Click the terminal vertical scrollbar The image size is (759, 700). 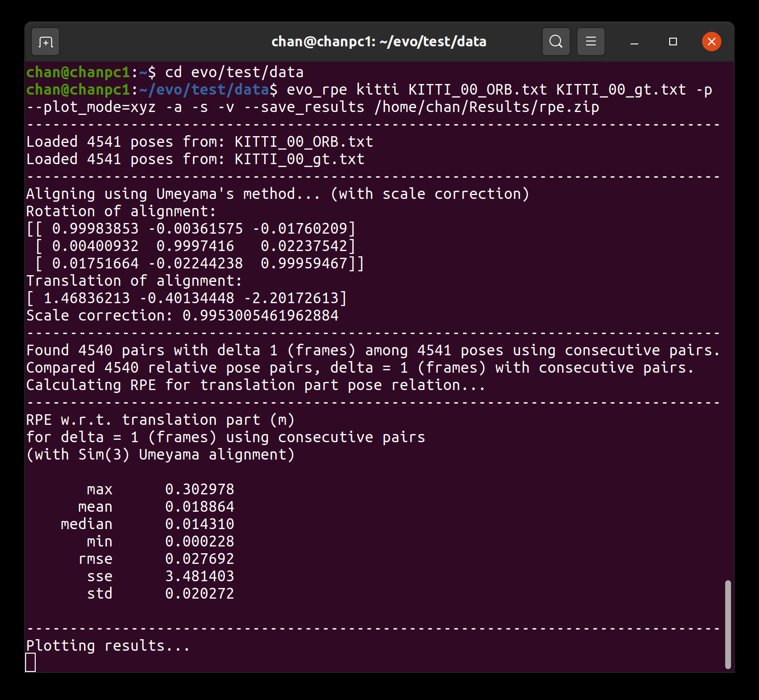pos(728,624)
